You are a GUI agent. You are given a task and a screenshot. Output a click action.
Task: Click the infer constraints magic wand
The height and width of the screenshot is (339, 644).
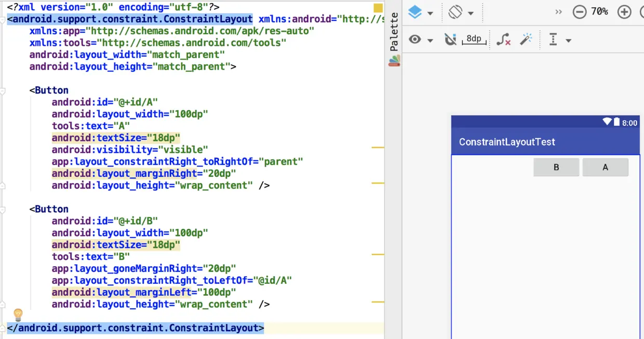click(x=526, y=39)
